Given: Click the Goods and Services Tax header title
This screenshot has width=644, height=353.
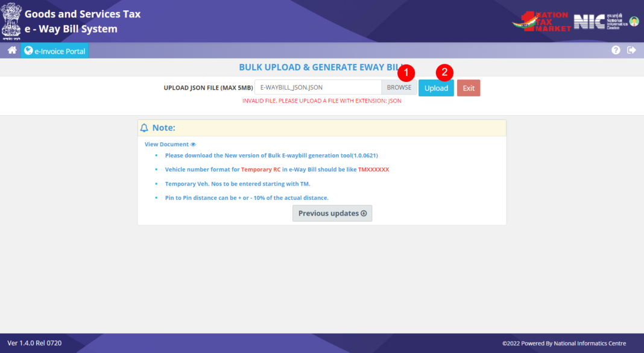Looking at the screenshot, I should [83, 14].
